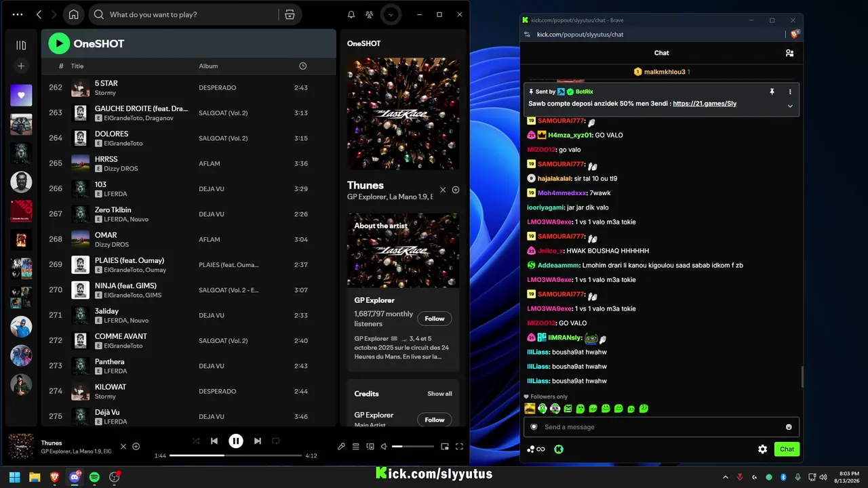This screenshot has height=488, width=868.
Task: Expand the pinned BotRix message chevron in Kick chat
Action: click(x=790, y=106)
